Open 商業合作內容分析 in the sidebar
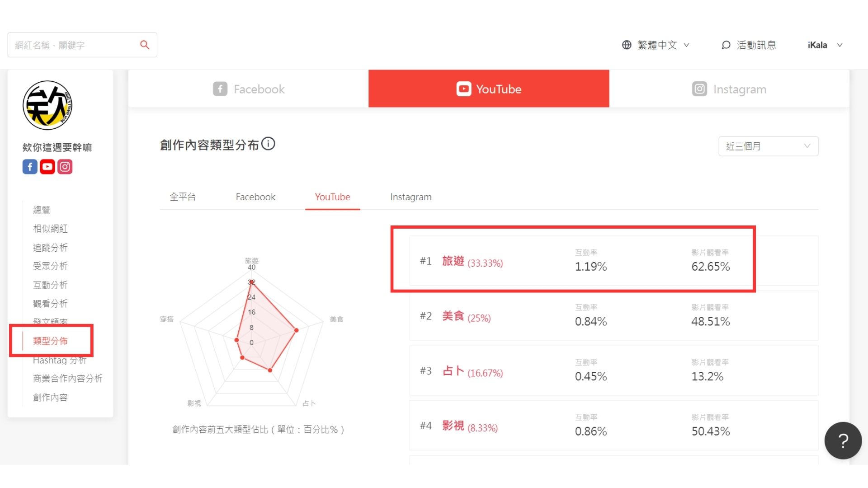868x488 pixels. pos(68,379)
